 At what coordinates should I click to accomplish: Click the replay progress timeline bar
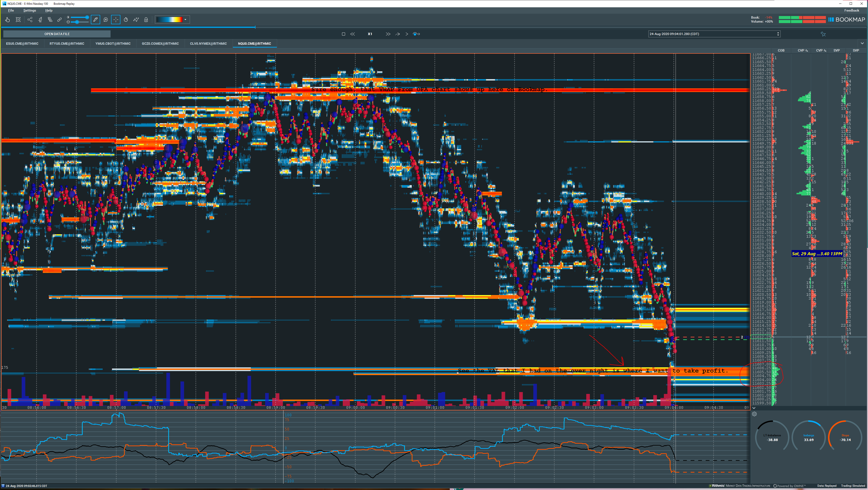434,27
